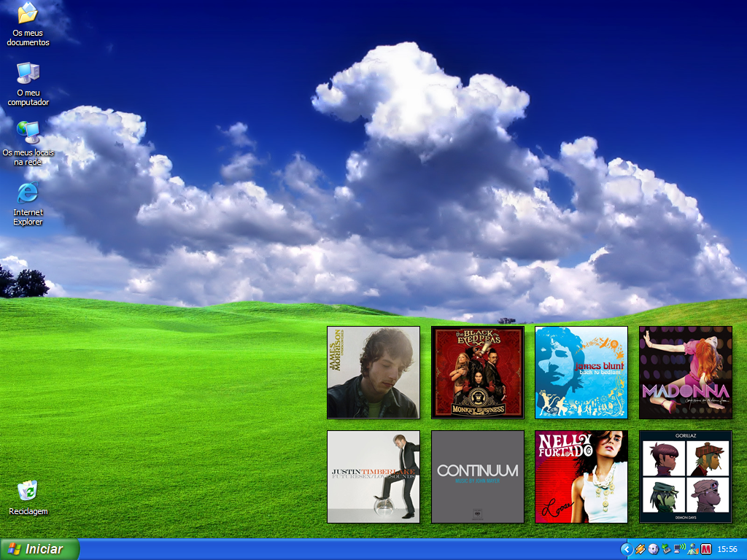Image resolution: width=747 pixels, height=560 pixels.
Task: Select the Nelly Furtado Loose album cover
Action: click(581, 477)
